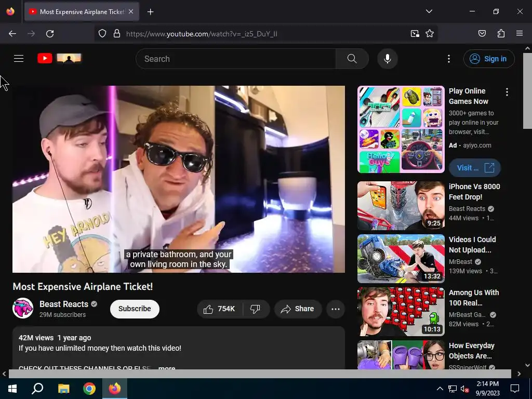Open a new tab with plus
The width and height of the screenshot is (532, 399).
(x=150, y=12)
